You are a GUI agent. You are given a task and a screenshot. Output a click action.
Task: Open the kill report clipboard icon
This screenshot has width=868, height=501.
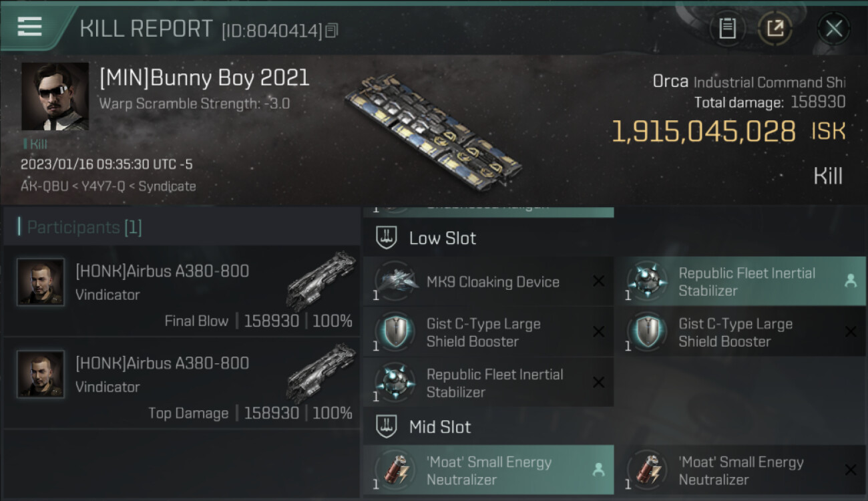click(x=727, y=29)
